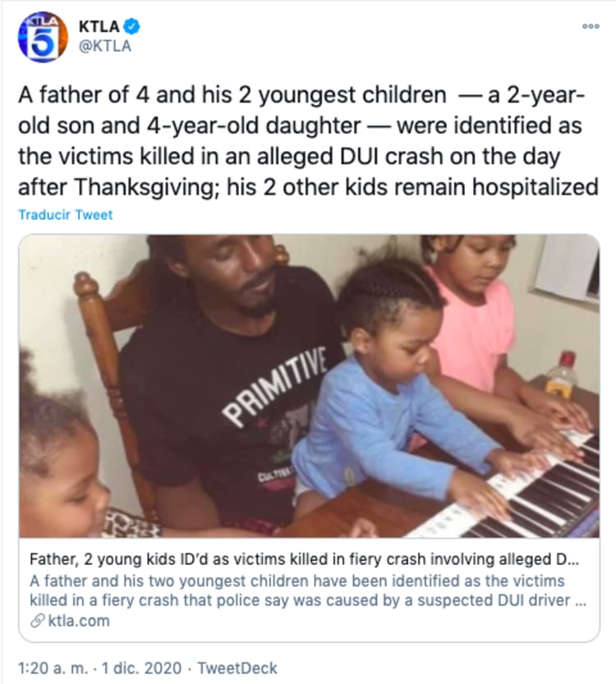The width and height of the screenshot is (616, 684).
Task: Open the TweetDeck source label
Action: [x=237, y=668]
